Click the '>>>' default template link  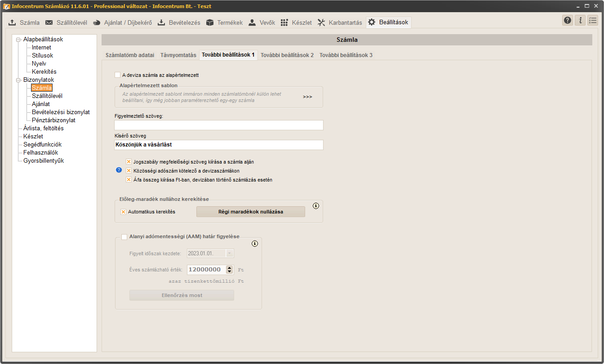point(307,97)
